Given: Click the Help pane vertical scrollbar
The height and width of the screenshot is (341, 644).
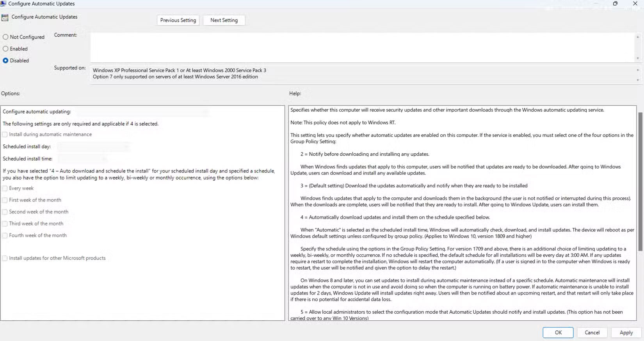Looking at the screenshot, I should point(640,181).
